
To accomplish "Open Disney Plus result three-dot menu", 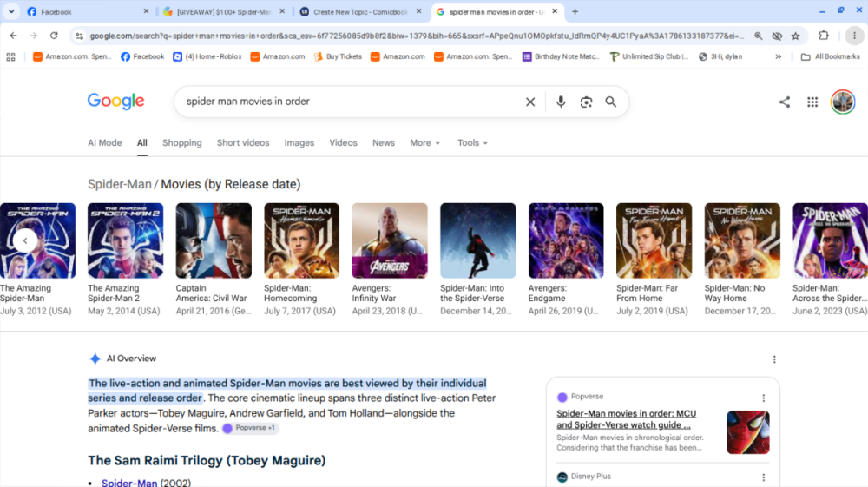I will click(x=763, y=477).
